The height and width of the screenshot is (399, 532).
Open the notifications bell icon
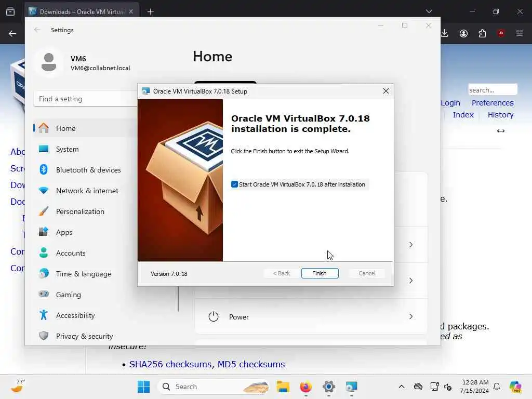click(x=497, y=387)
